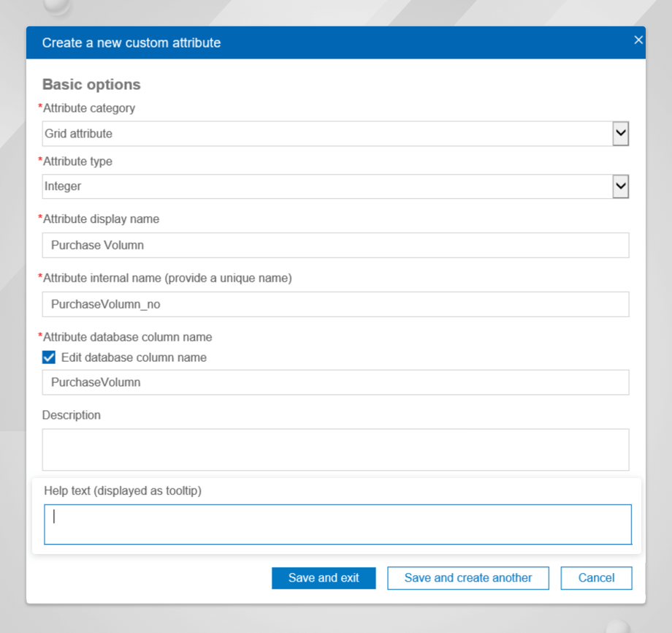Uncheck the Edit database column name checkbox

[49, 357]
